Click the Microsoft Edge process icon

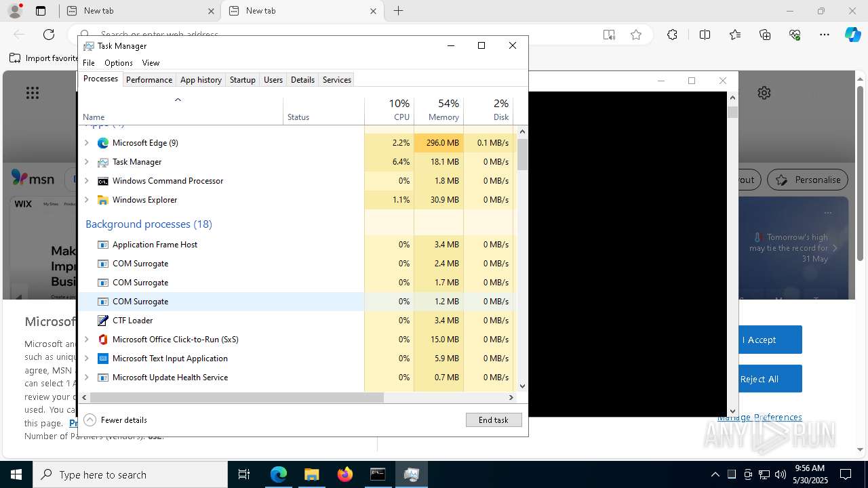click(x=103, y=143)
